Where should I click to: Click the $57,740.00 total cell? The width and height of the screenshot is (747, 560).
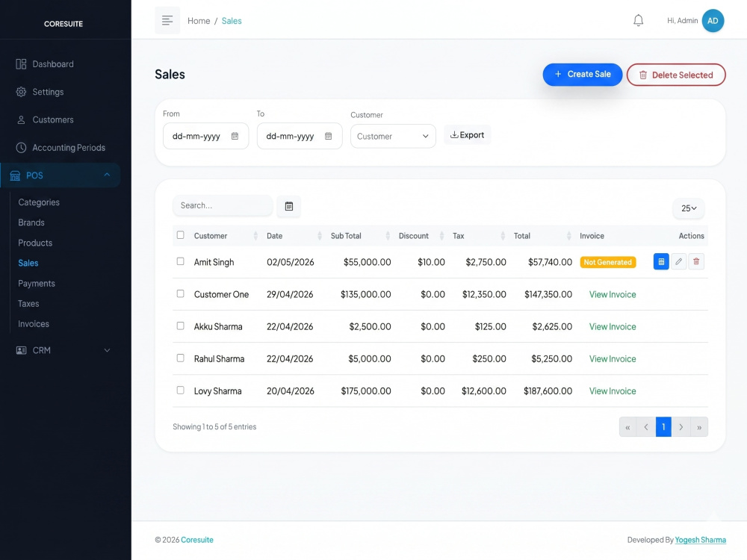[550, 262]
